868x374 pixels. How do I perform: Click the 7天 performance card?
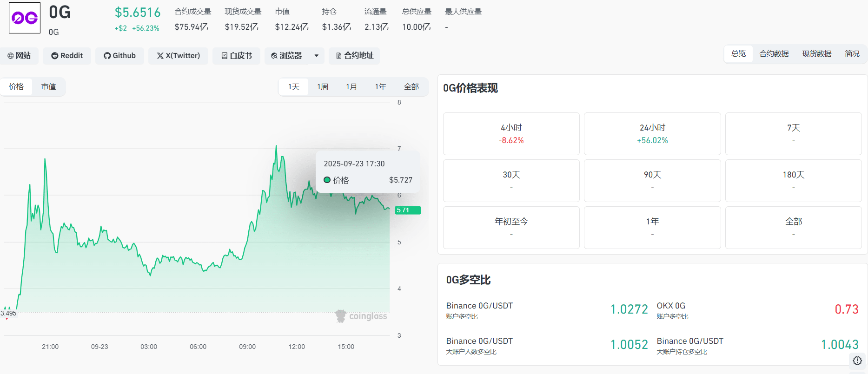794,134
